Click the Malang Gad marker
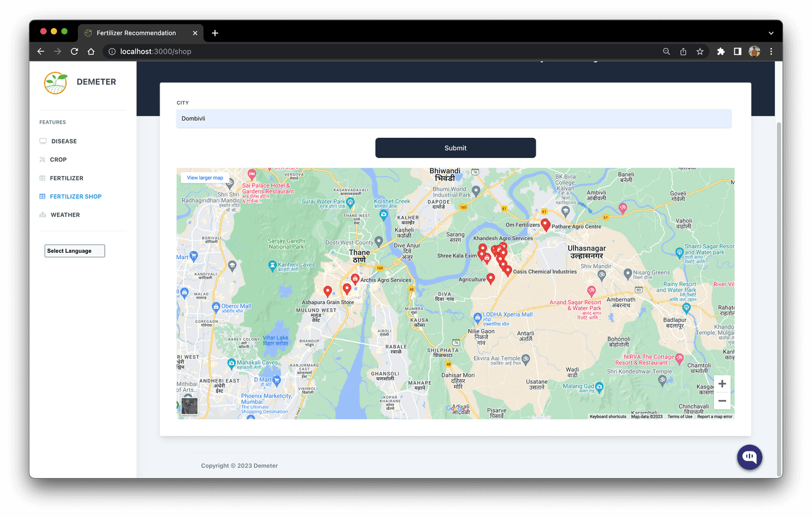The height and width of the screenshot is (517, 812). coord(599,387)
